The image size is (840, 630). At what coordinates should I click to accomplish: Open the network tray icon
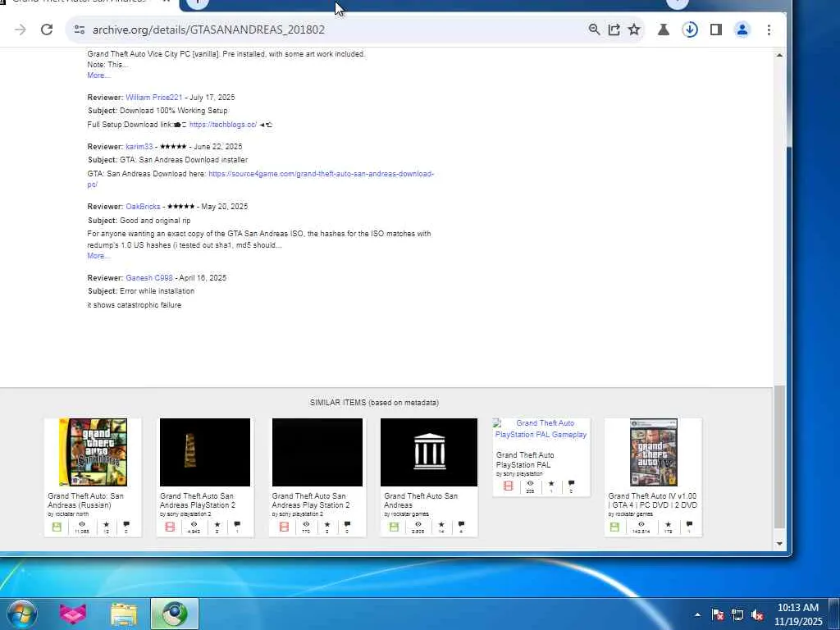[737, 615]
